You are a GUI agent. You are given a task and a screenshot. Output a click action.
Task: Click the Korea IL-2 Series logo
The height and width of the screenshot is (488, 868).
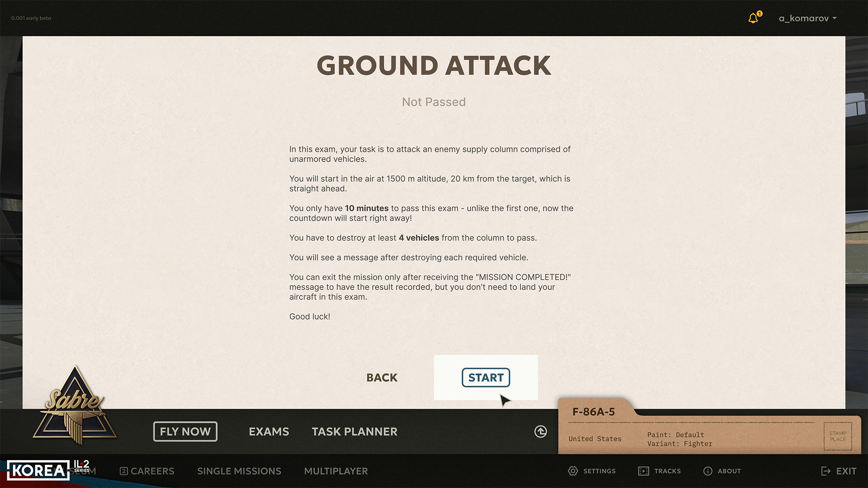pos(48,470)
